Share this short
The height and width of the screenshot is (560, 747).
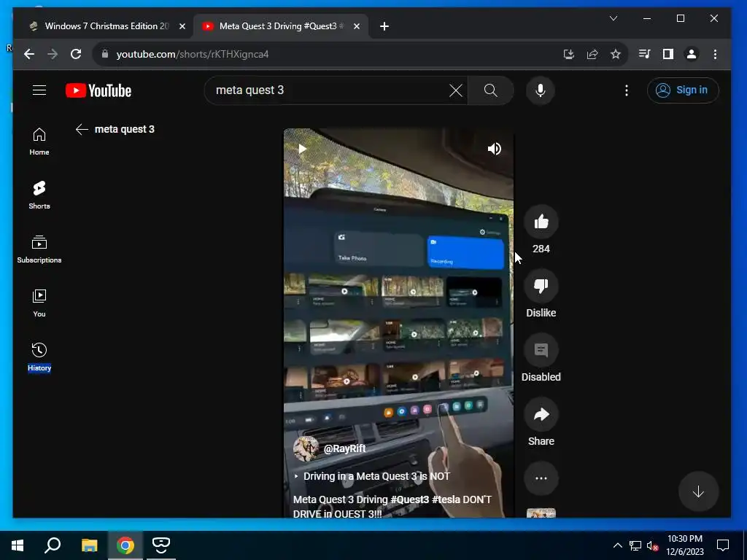pyautogui.click(x=541, y=415)
